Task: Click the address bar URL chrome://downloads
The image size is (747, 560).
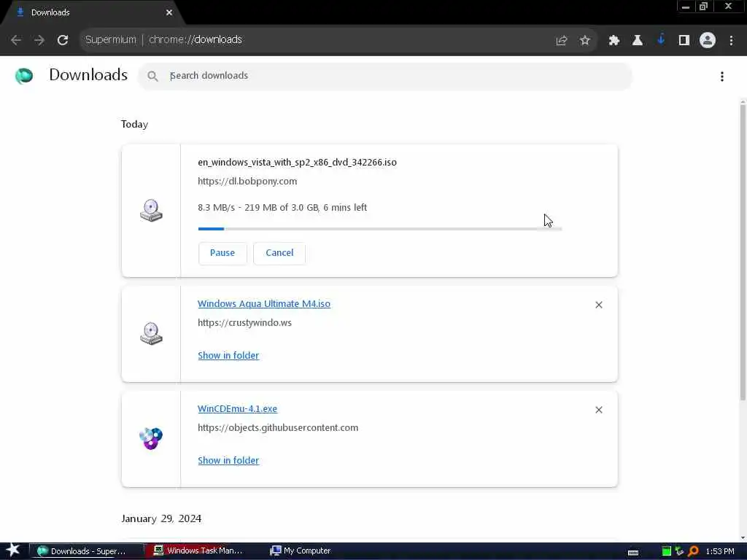Action: tap(196, 39)
